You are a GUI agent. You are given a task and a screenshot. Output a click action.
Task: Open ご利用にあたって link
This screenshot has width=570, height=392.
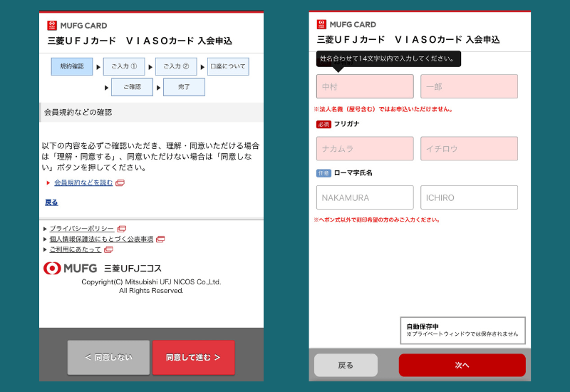pos(76,249)
